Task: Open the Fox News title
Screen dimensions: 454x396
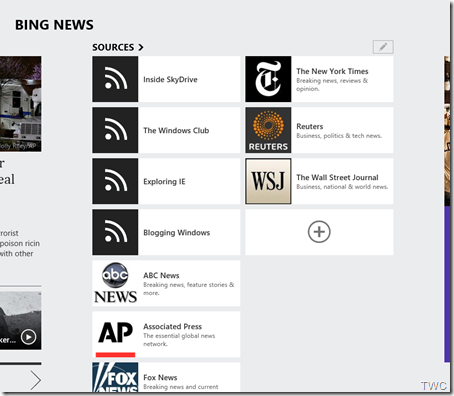Action: pyautogui.click(x=160, y=377)
